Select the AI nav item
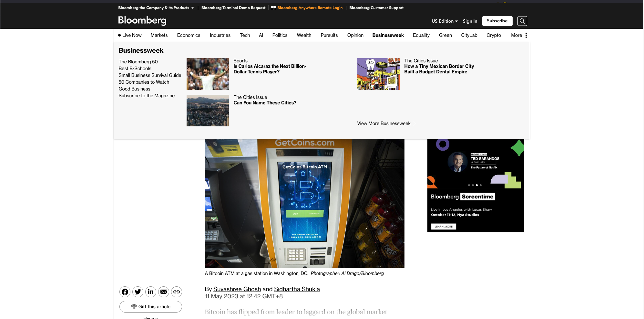 (261, 35)
